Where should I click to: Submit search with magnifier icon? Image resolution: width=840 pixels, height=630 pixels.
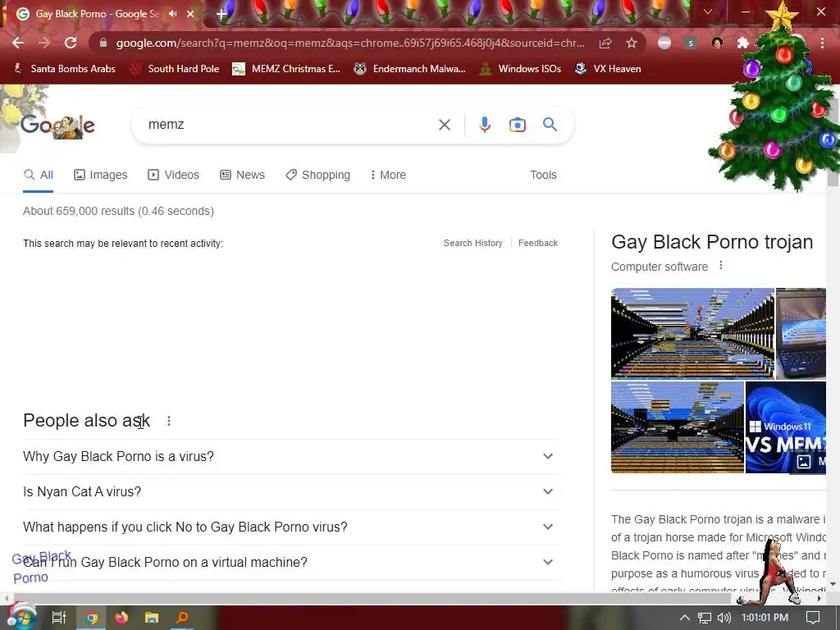(x=550, y=125)
